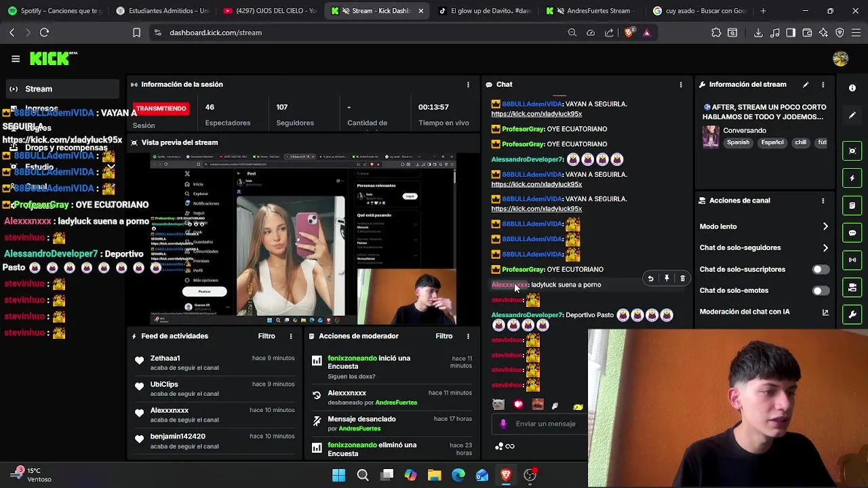Expand Modo lento options
This screenshot has width=868, height=488.
click(x=825, y=226)
